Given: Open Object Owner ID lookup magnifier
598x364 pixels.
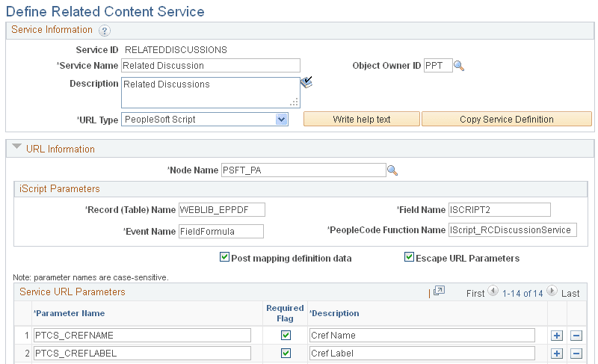Looking at the screenshot, I should click(459, 66).
